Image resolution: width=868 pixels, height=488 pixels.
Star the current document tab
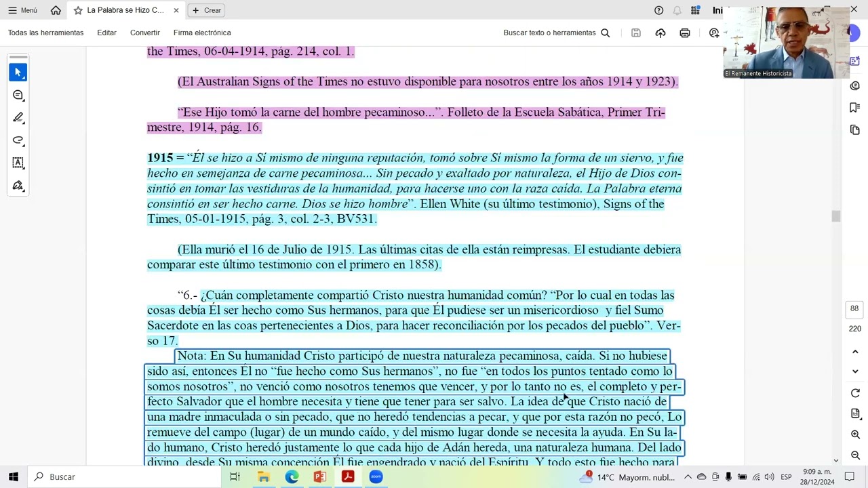78,10
